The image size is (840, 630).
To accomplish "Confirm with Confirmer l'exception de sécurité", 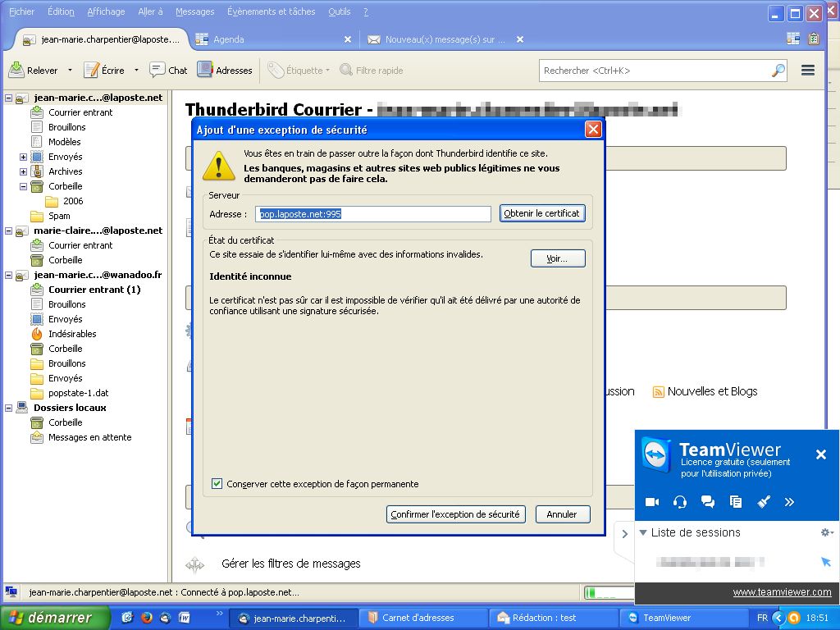I will coord(455,514).
